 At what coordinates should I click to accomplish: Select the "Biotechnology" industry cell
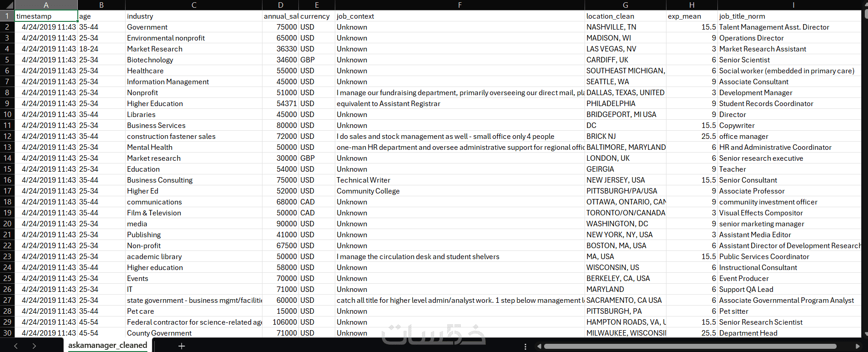[194, 60]
